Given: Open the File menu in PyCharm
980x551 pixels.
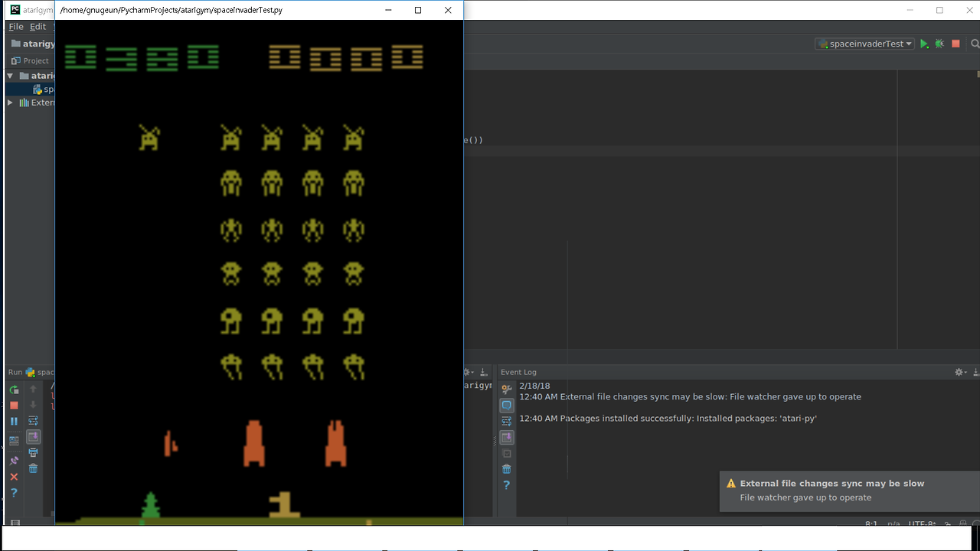Looking at the screenshot, I should [16, 27].
